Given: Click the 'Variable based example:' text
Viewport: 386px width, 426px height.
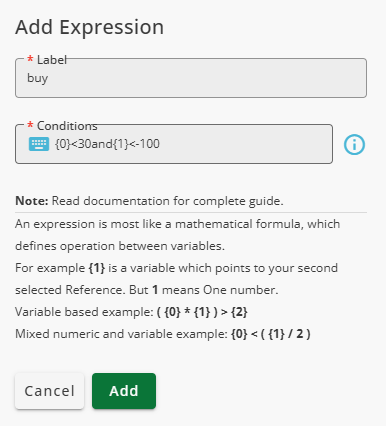Looking at the screenshot, I should (84, 312).
